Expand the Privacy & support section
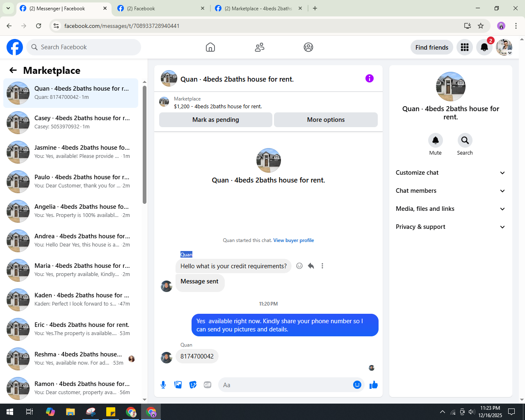The image size is (525, 420). [x=451, y=227]
